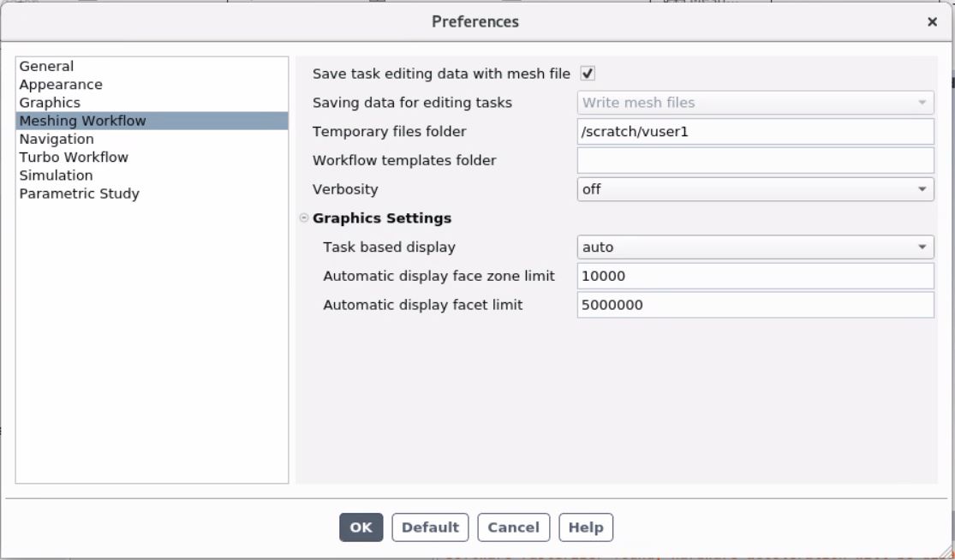Open the Saving data for editing tasks dropdown

point(923,102)
